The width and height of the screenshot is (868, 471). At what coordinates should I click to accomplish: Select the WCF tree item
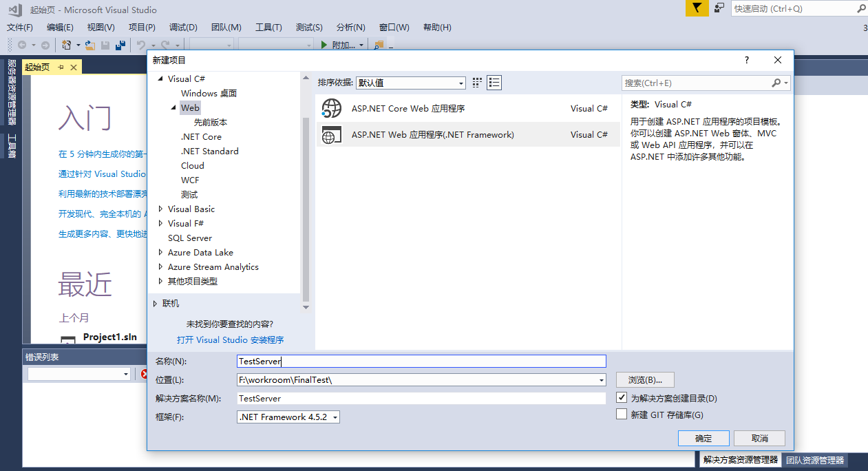point(190,180)
